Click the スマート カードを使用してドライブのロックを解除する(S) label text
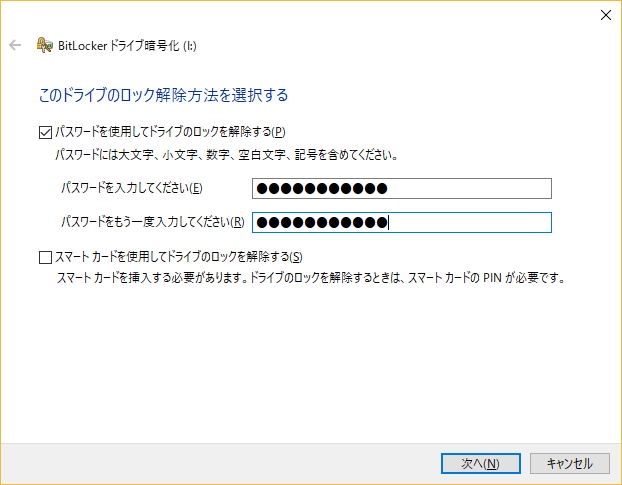 point(179,257)
